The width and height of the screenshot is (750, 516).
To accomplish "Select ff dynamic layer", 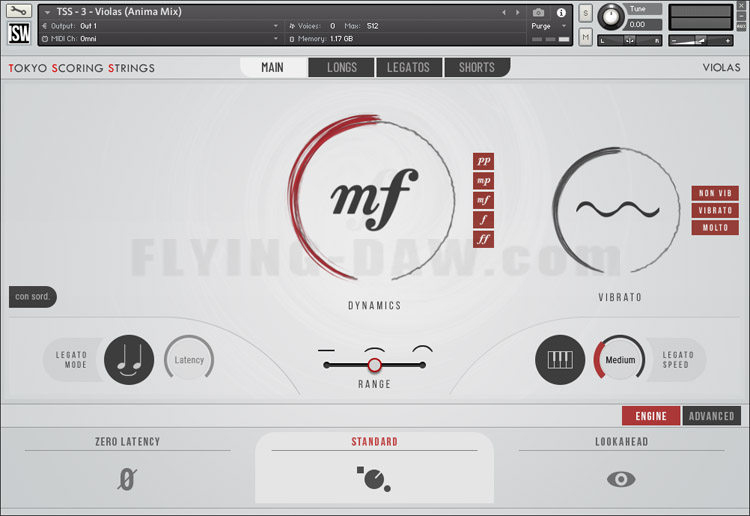I will [x=484, y=239].
